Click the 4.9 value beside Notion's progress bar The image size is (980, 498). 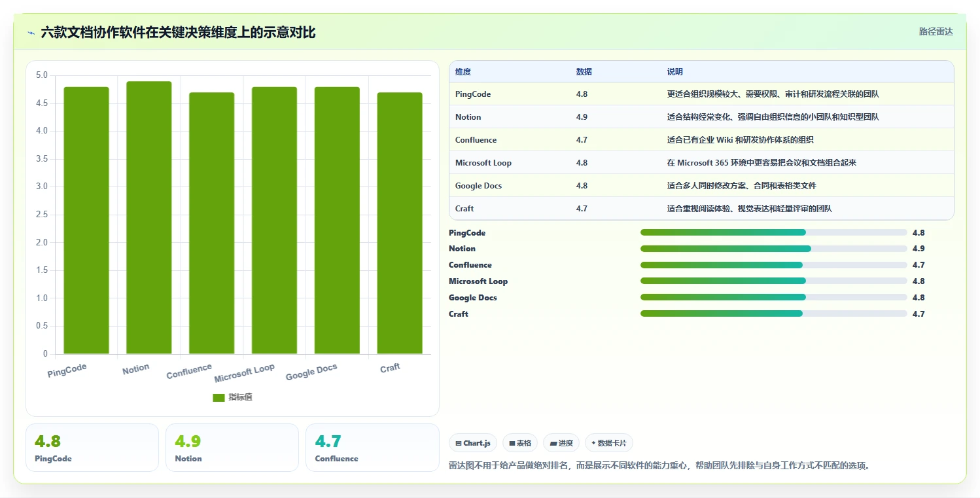(x=919, y=249)
